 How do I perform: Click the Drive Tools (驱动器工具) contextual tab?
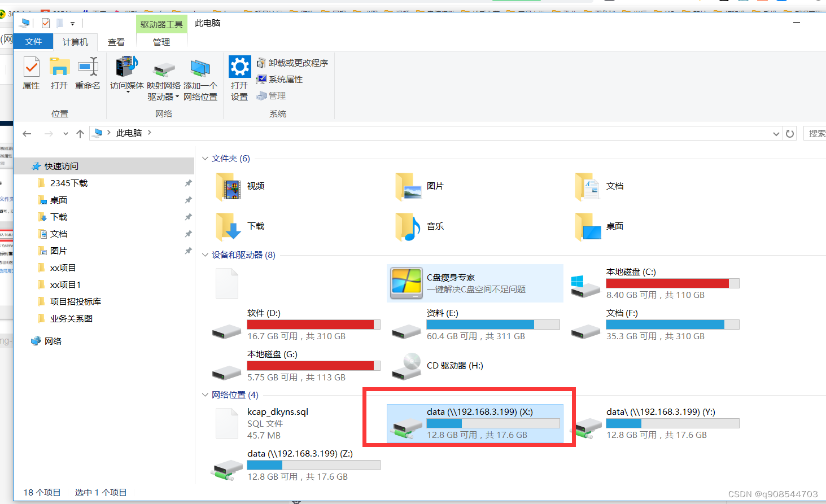coord(161,24)
